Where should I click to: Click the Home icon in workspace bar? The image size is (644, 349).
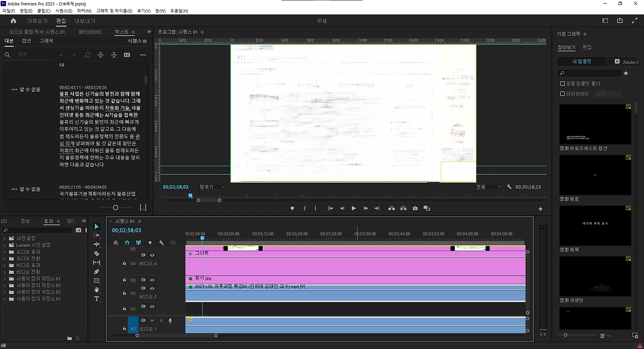click(x=14, y=21)
